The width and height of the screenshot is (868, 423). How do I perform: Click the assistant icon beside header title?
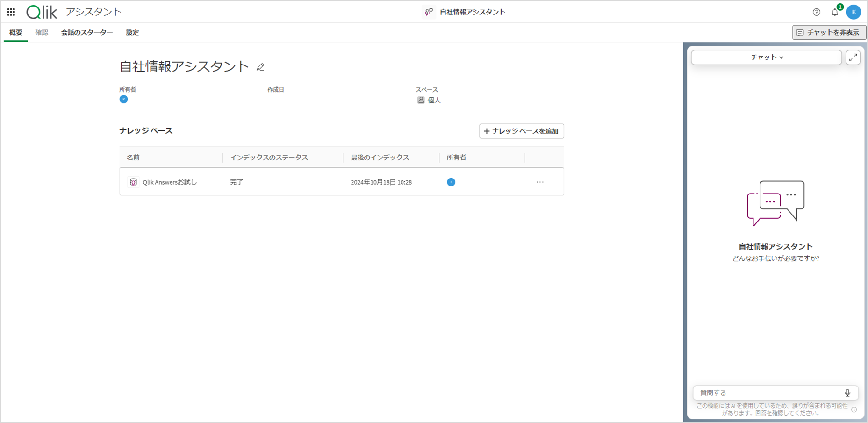pyautogui.click(x=429, y=12)
